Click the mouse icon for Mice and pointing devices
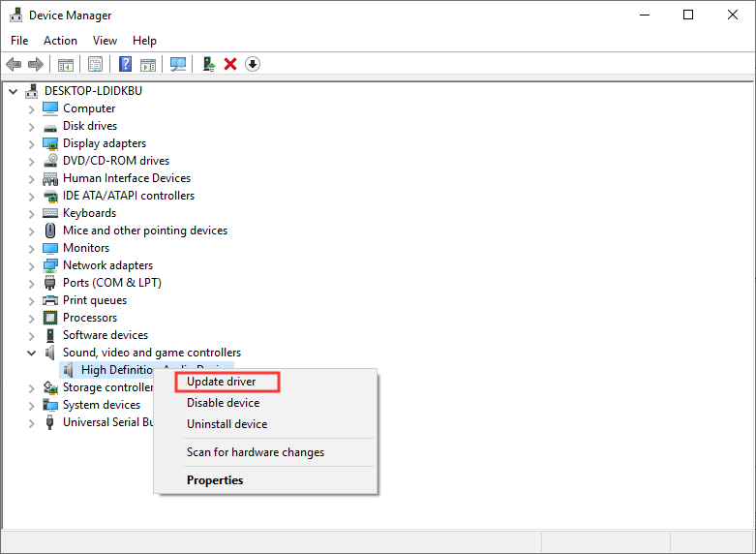756x554 pixels. 50,231
